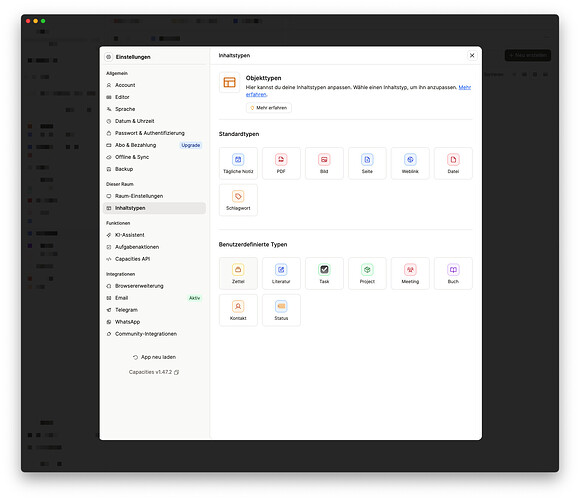Open the Tägliche Notiz type card
The image size is (580, 500).
coord(238,163)
